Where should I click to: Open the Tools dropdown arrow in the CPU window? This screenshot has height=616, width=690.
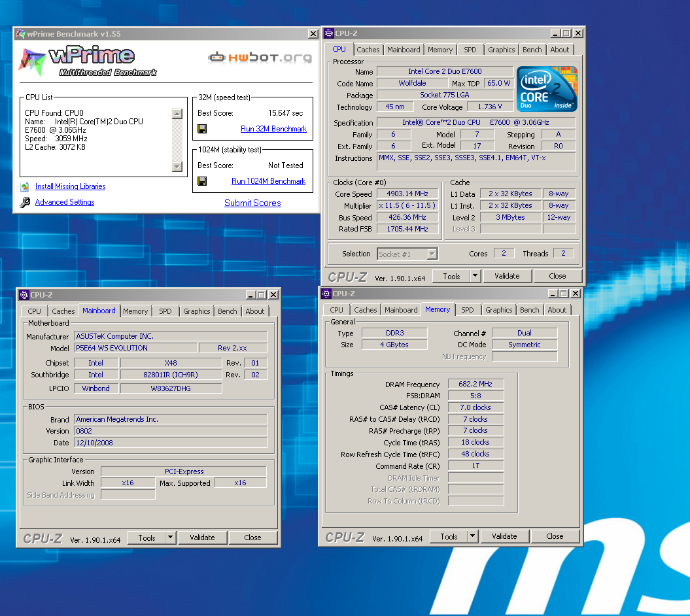point(475,277)
